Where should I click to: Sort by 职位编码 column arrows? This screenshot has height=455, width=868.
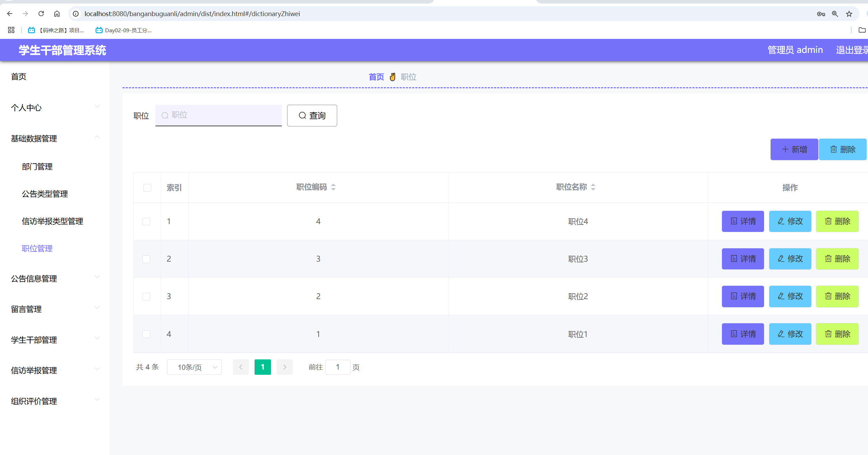click(333, 187)
